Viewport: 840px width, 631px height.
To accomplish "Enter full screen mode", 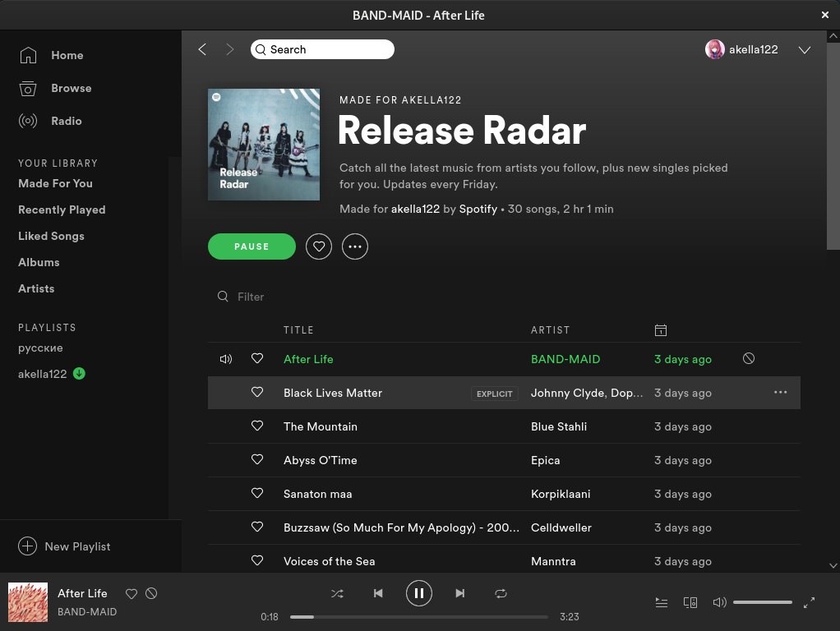I will [809, 602].
